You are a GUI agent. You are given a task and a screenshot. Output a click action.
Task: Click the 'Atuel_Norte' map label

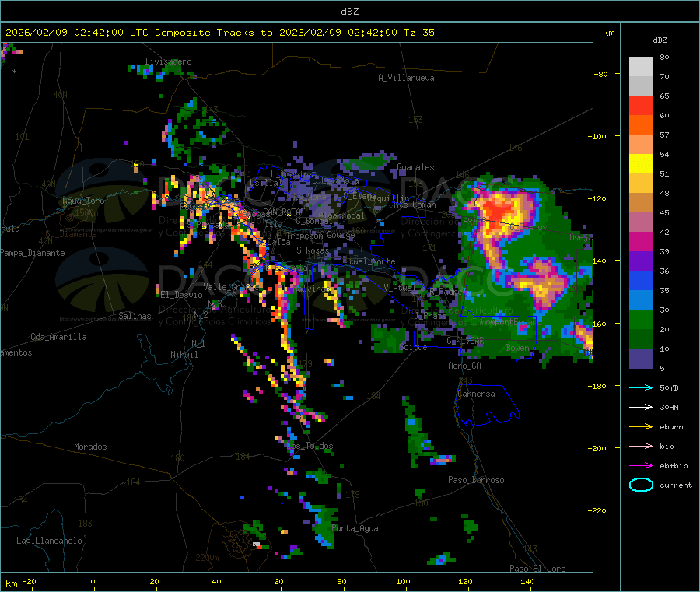369,261
